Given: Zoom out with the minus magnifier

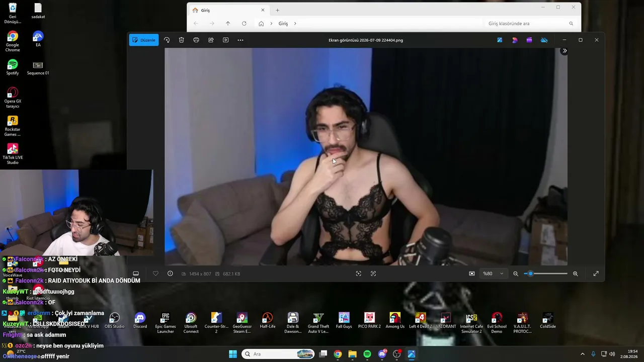Looking at the screenshot, I should [x=516, y=274].
